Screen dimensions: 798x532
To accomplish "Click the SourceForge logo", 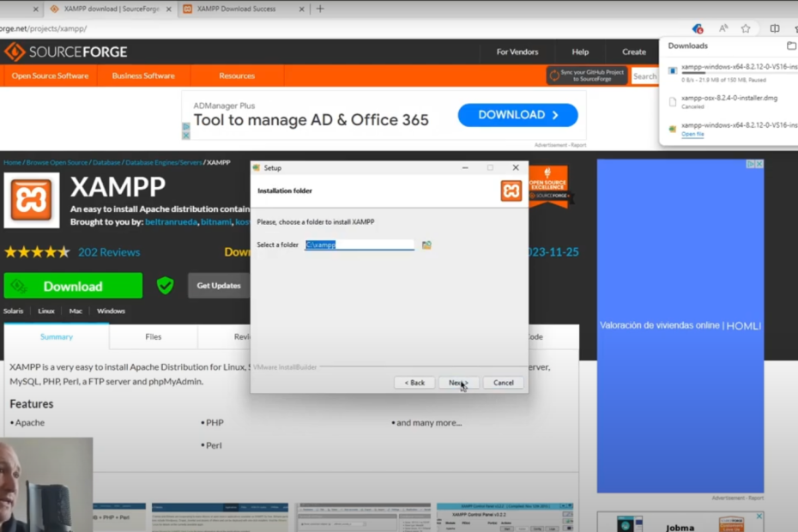I will 66,51.
